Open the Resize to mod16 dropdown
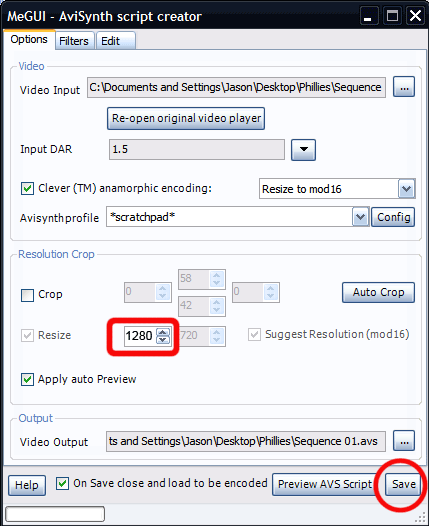The height and width of the screenshot is (526, 429). click(x=406, y=189)
